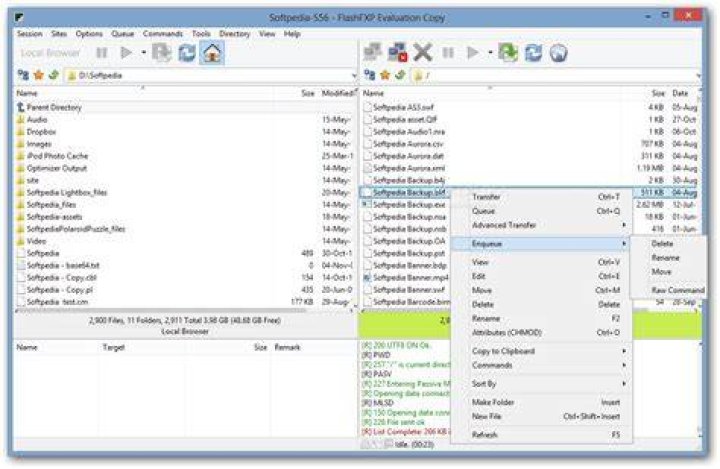Expand the Sort By submenu
The height and width of the screenshot is (469, 720).
tap(541, 384)
